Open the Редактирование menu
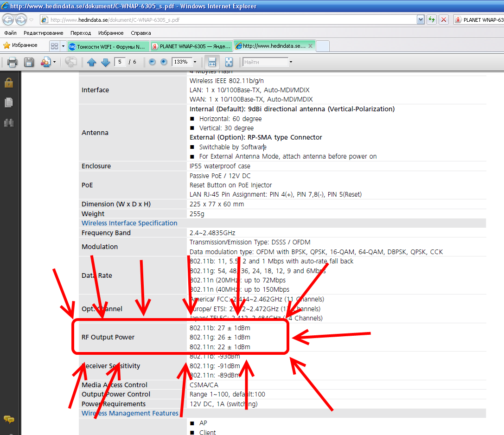This screenshot has width=504, height=435. pos(44,33)
